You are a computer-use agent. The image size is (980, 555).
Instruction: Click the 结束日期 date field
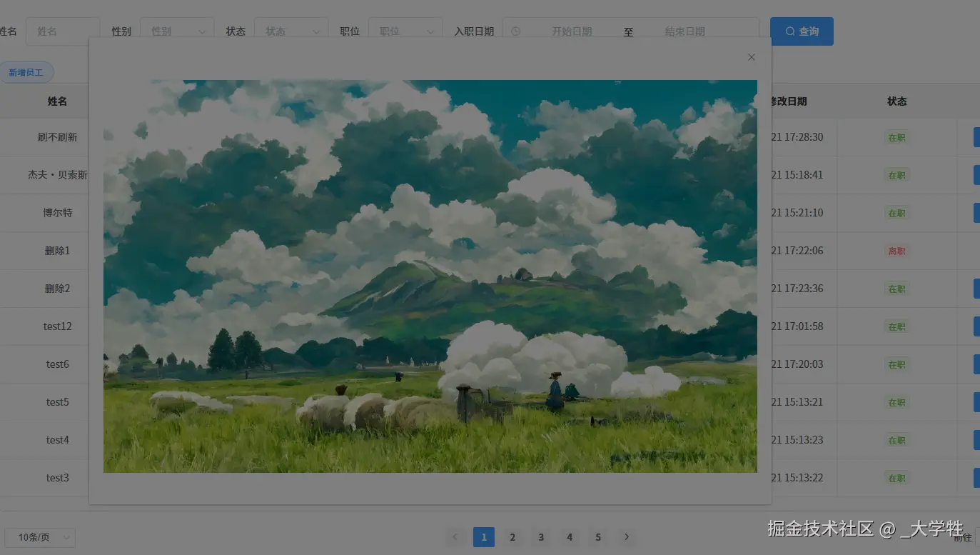(x=685, y=31)
